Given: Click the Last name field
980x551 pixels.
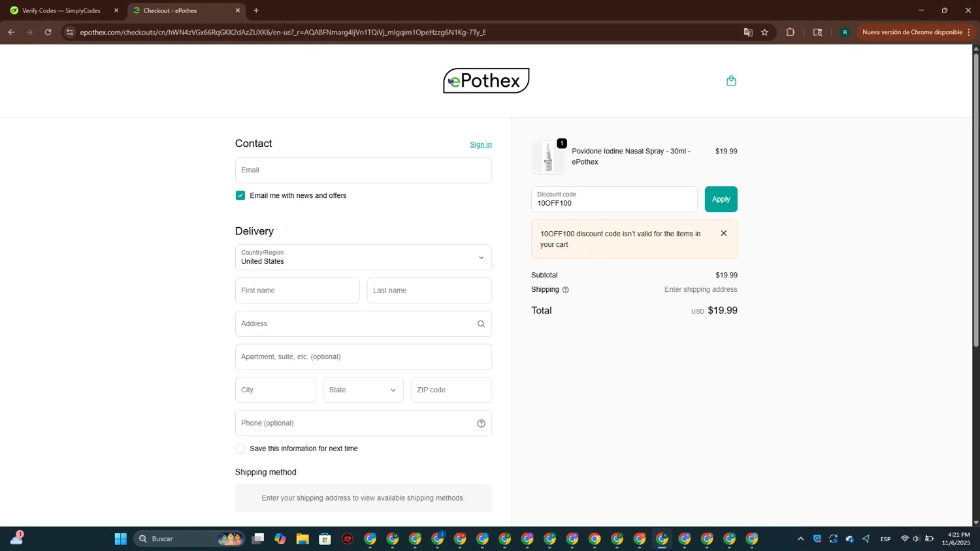Looking at the screenshot, I should [x=429, y=291].
